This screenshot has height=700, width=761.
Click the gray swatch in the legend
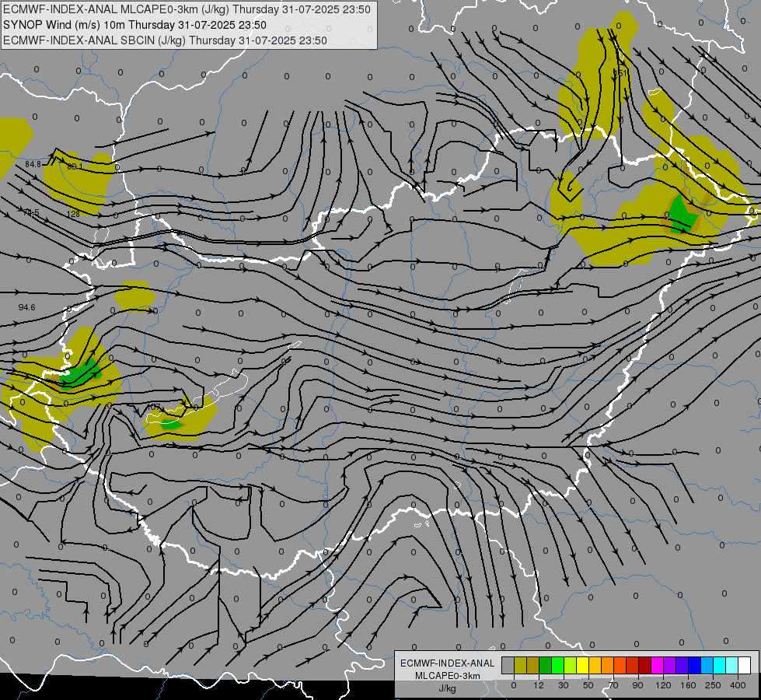click(x=508, y=665)
